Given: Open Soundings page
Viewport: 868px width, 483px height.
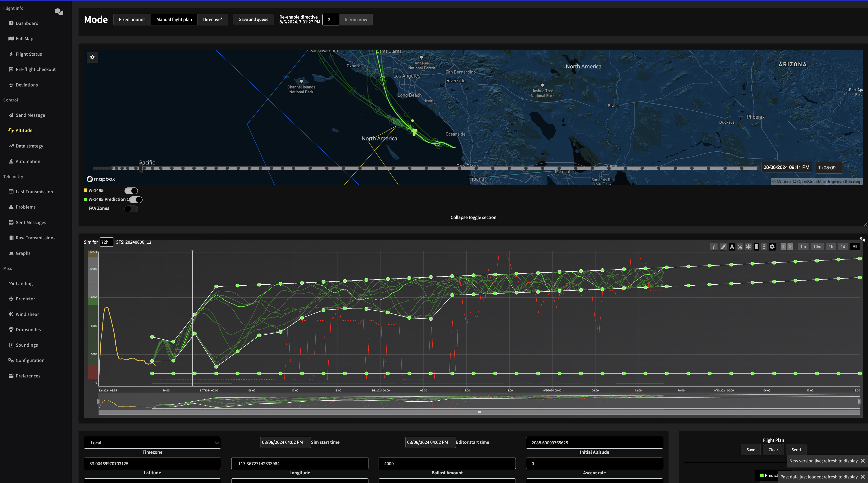Looking at the screenshot, I should point(27,345).
